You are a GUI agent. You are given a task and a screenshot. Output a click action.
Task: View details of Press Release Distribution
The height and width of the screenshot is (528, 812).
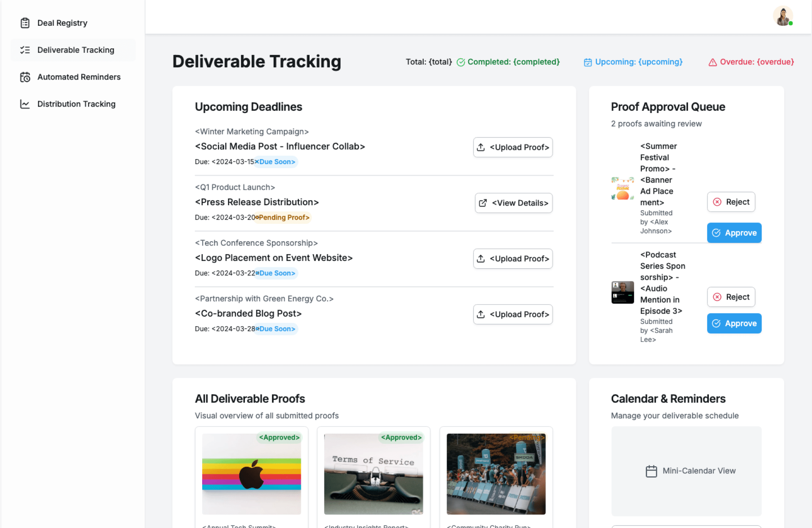[513, 203]
